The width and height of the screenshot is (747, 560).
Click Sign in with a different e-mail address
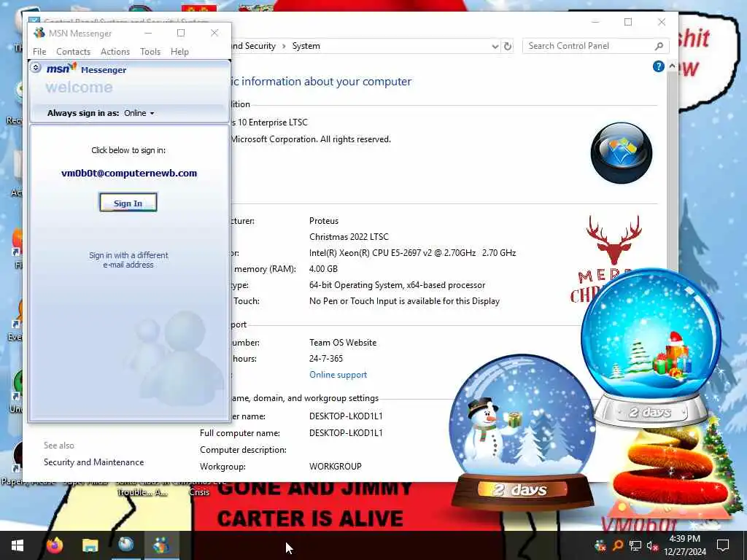128,260
